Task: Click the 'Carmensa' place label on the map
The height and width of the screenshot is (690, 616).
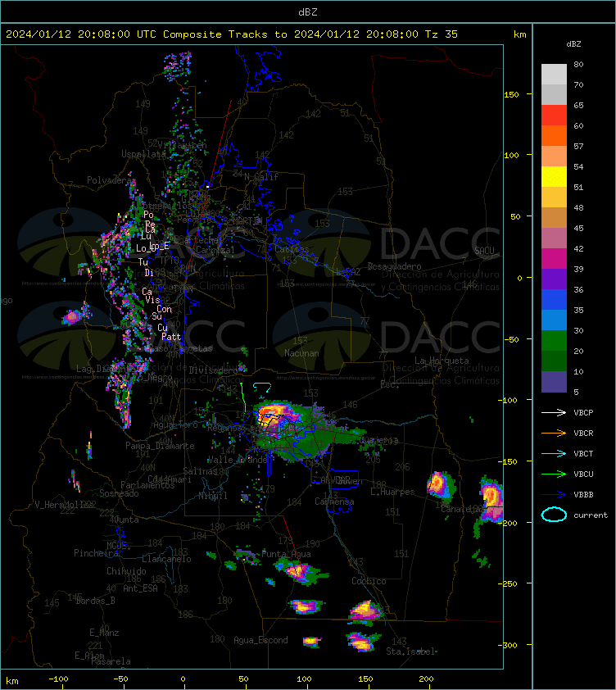Action: 334,502
